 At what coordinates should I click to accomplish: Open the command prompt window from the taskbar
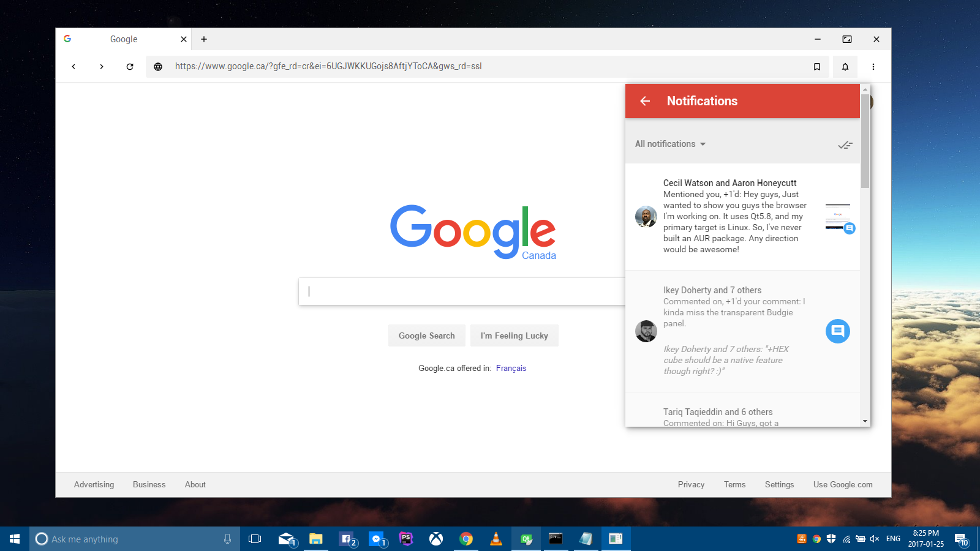556,539
